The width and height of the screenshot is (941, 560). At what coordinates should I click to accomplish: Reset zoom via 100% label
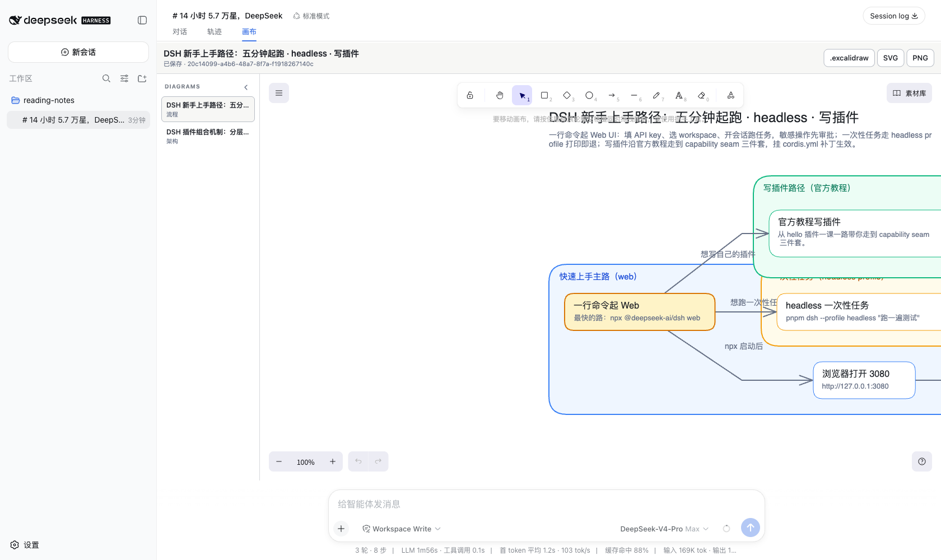tap(306, 462)
